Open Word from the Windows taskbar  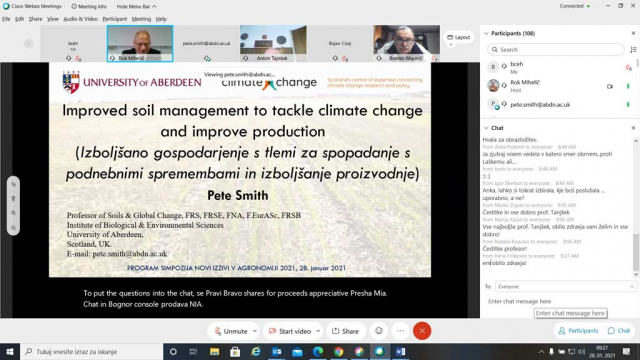point(400,351)
